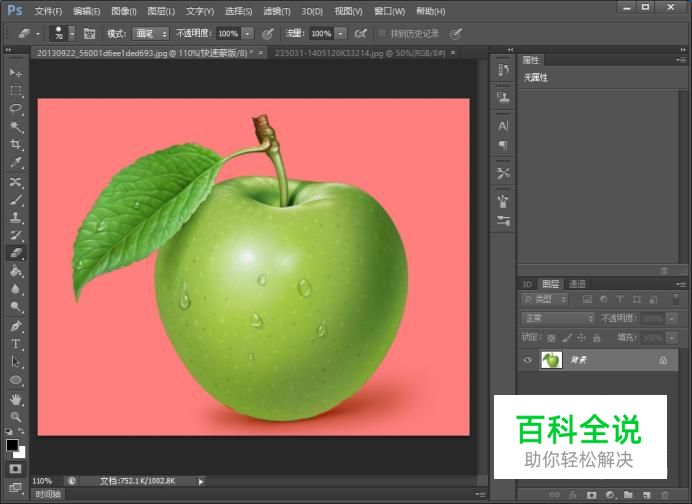The image size is (692, 504).
Task: Select the Eraser tool
Action: pyautogui.click(x=16, y=253)
